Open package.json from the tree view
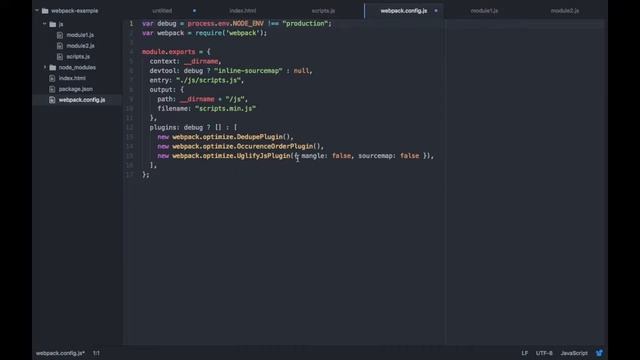Viewport: 640px width, 360px height. pos(76,89)
